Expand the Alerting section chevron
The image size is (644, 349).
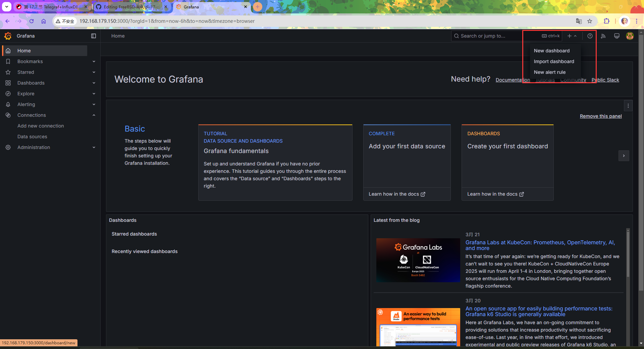[x=94, y=104]
